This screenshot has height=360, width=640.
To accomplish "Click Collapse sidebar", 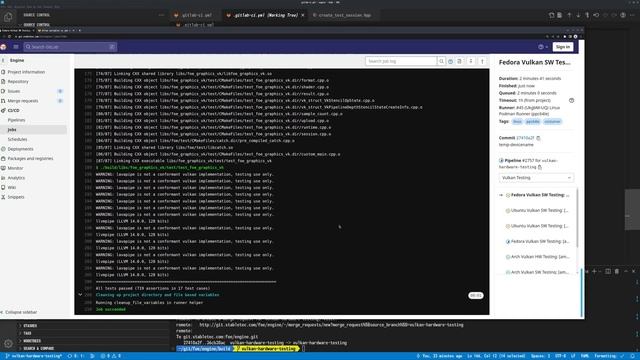I will coord(19,312).
